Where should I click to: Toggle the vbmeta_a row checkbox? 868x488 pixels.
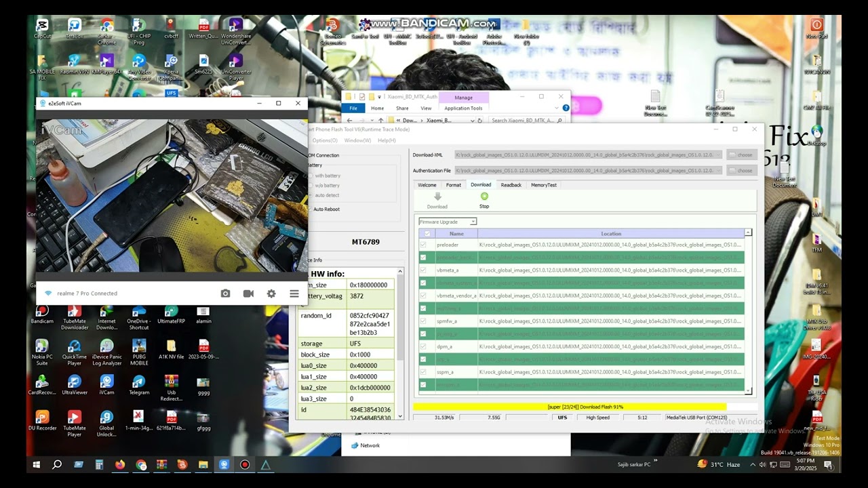point(423,270)
